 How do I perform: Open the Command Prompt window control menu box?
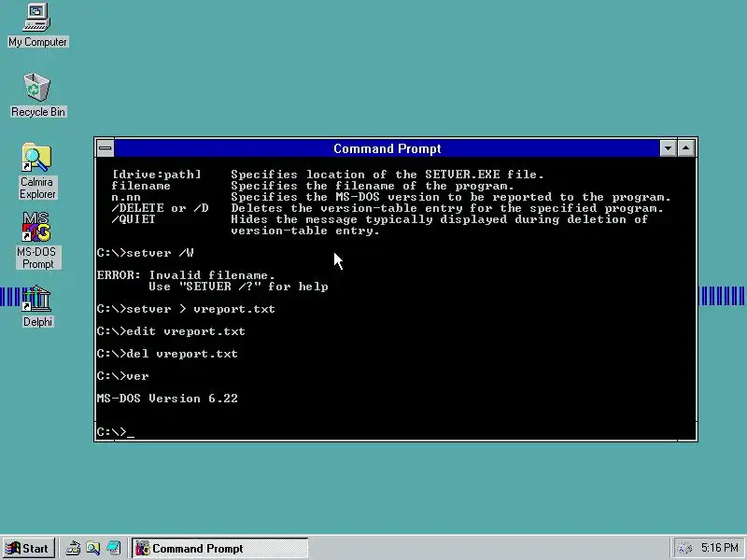click(106, 148)
